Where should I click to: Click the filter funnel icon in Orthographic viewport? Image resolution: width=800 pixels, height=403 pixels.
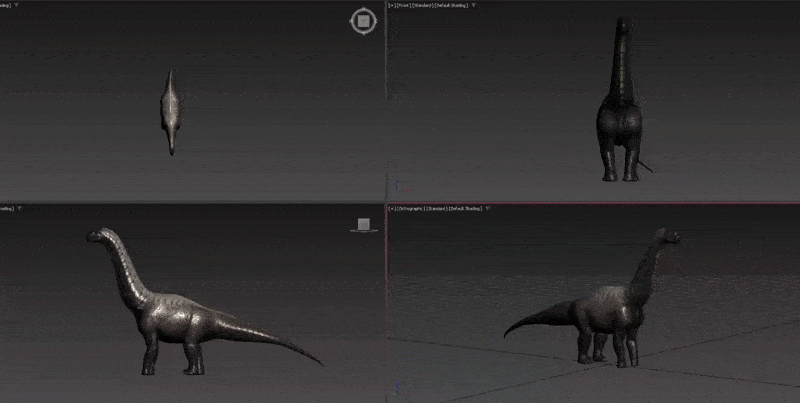(x=486, y=209)
